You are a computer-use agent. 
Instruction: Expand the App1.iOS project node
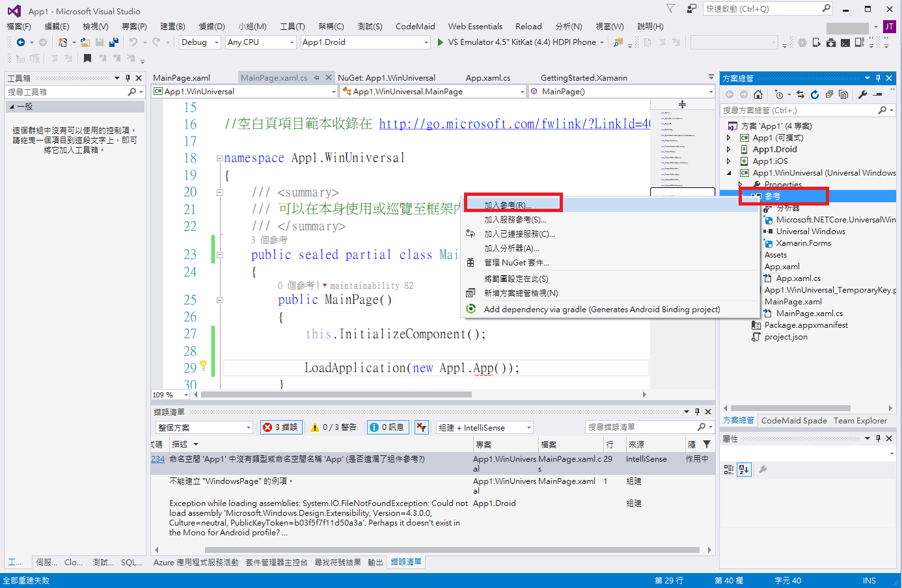point(728,161)
